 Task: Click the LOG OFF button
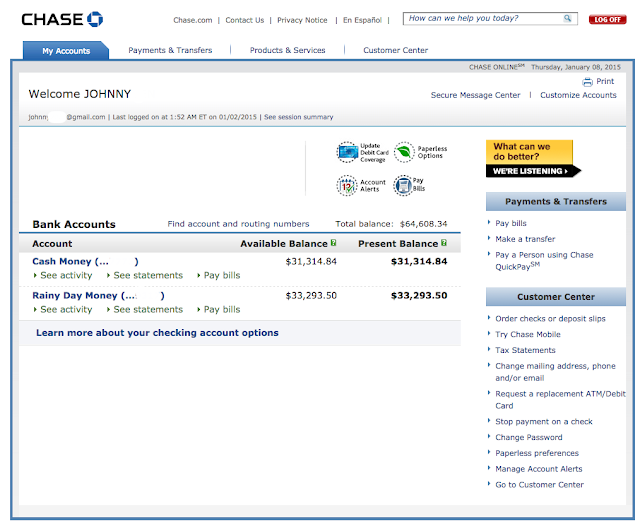pyautogui.click(x=607, y=19)
